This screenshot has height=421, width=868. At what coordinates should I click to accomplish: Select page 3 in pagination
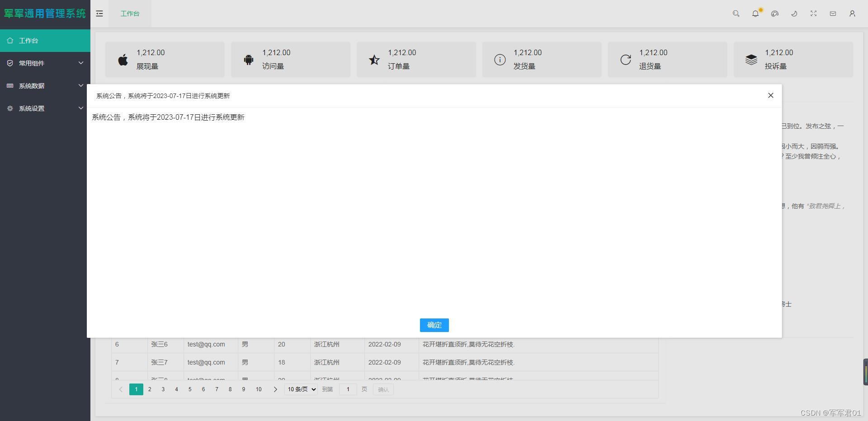coord(163,389)
